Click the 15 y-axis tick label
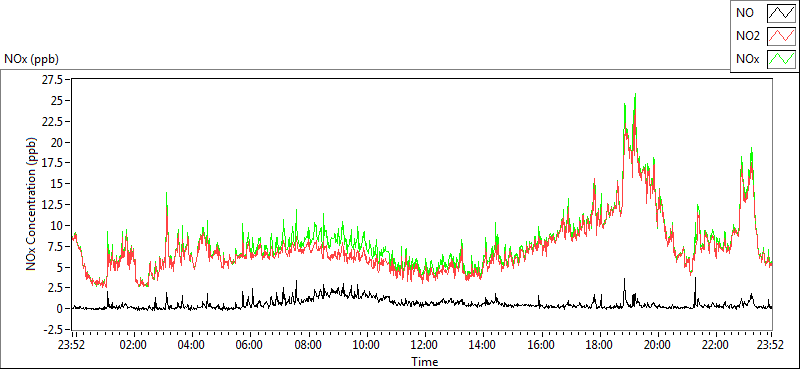Image resolution: width=800 pixels, height=369 pixels. coord(57,184)
